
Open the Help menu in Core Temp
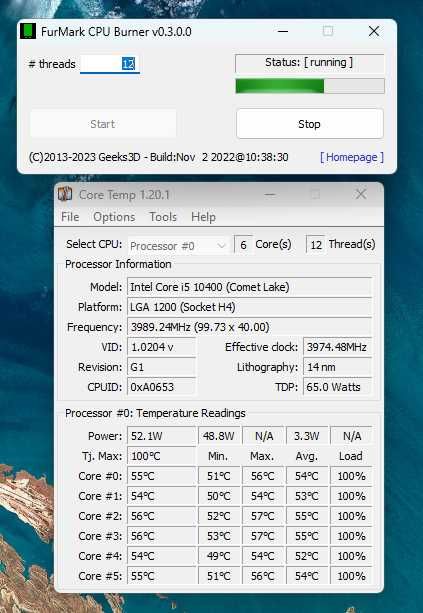(203, 217)
